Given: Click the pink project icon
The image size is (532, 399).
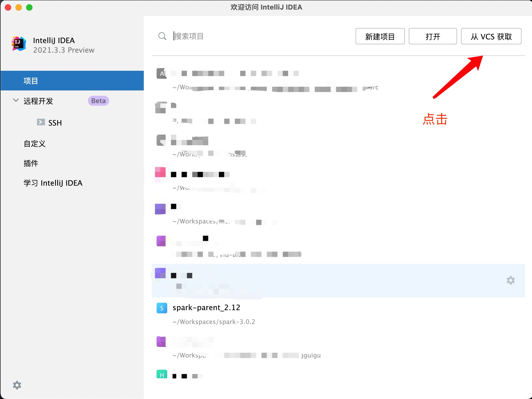Looking at the screenshot, I should tap(160, 172).
